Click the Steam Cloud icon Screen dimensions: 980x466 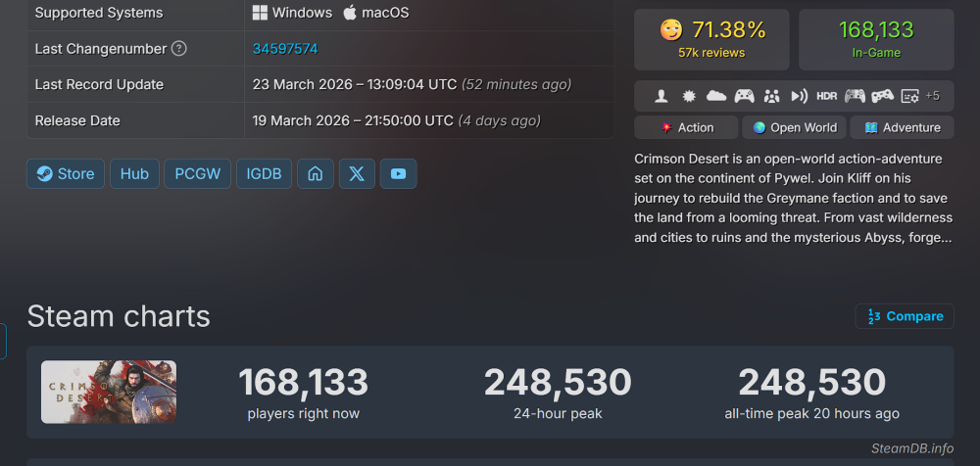click(x=716, y=96)
